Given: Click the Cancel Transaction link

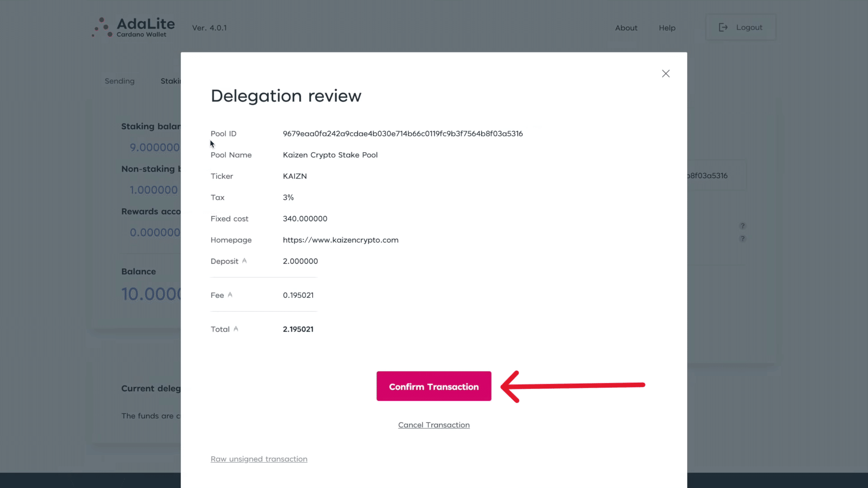Looking at the screenshot, I should [434, 425].
